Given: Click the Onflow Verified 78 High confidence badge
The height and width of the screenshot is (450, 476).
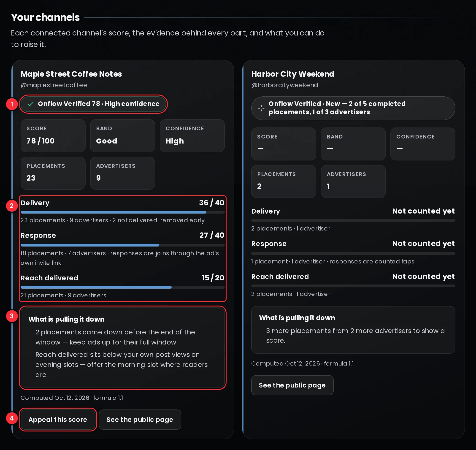Looking at the screenshot, I should coord(94,104).
